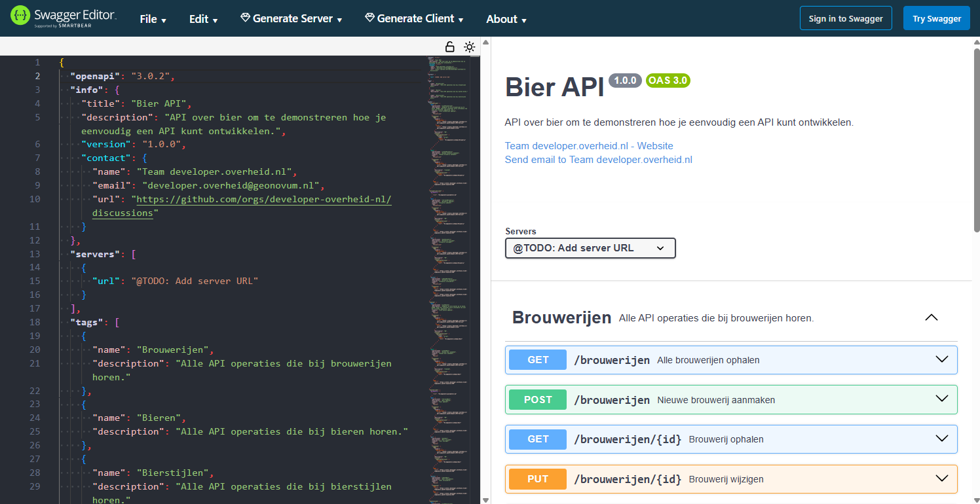Expand the PUT /brouwerijen/{id} operation
The height and width of the screenshot is (504, 980).
[x=942, y=478]
